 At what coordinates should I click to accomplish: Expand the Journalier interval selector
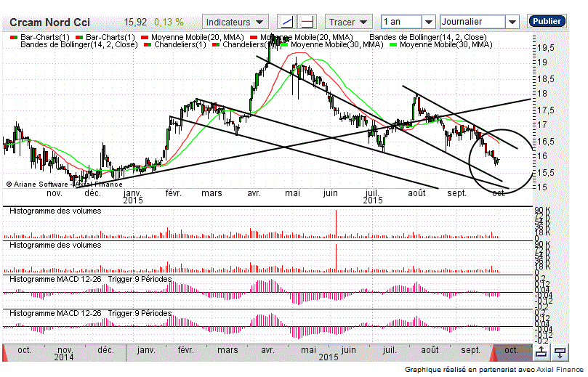click(512, 22)
